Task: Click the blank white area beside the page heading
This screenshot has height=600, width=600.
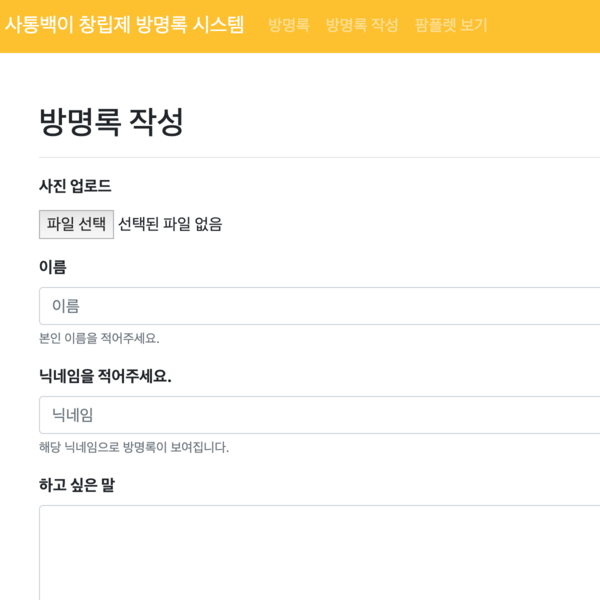Action: [x=400, y=122]
